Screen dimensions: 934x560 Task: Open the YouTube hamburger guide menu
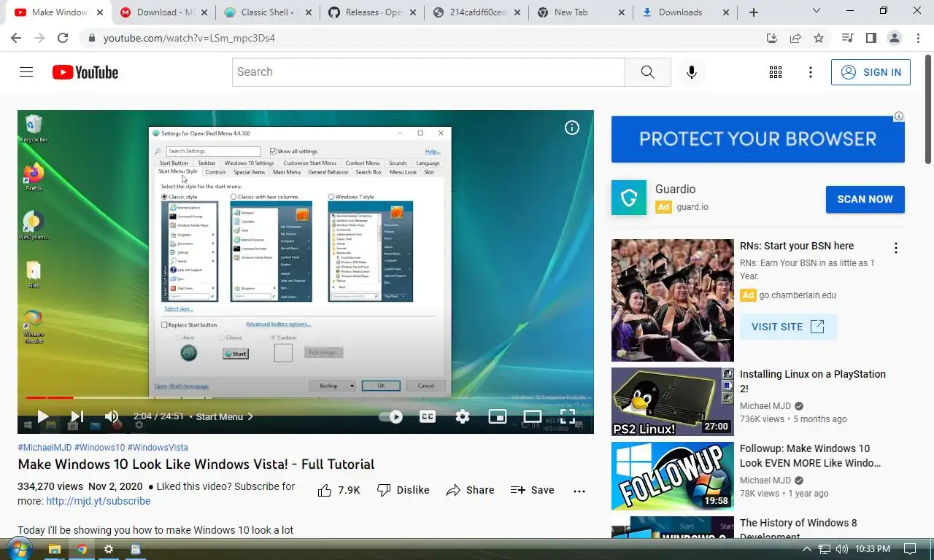[x=26, y=72]
